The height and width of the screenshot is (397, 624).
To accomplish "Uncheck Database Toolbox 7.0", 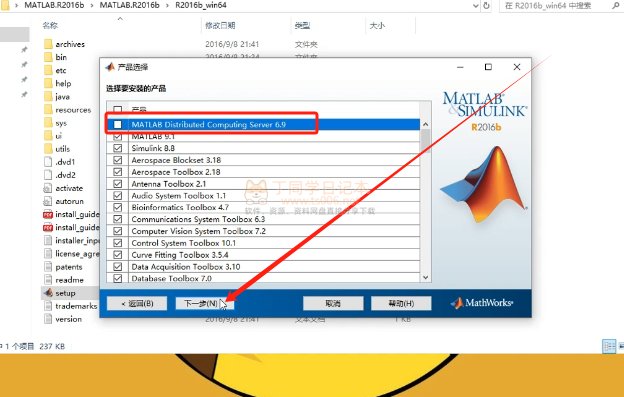I will coord(117,278).
